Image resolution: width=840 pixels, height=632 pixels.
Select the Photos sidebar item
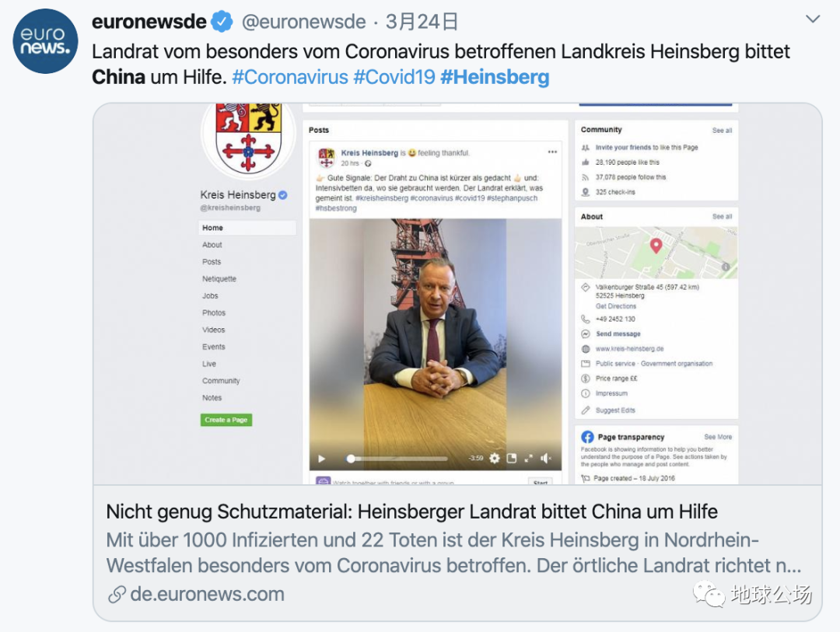coord(214,313)
